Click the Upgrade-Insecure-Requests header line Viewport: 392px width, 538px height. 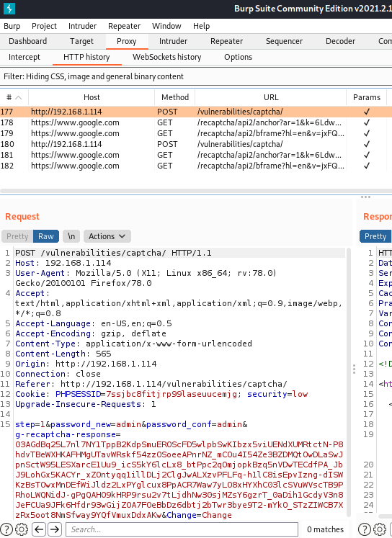86,404
